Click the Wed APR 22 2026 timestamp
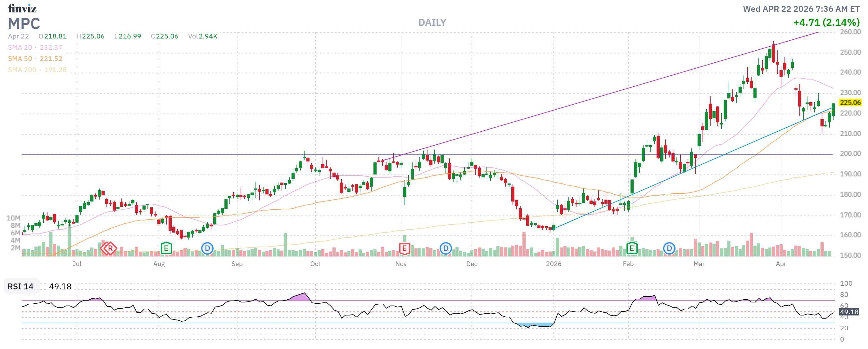The image size is (868, 349). [x=801, y=9]
